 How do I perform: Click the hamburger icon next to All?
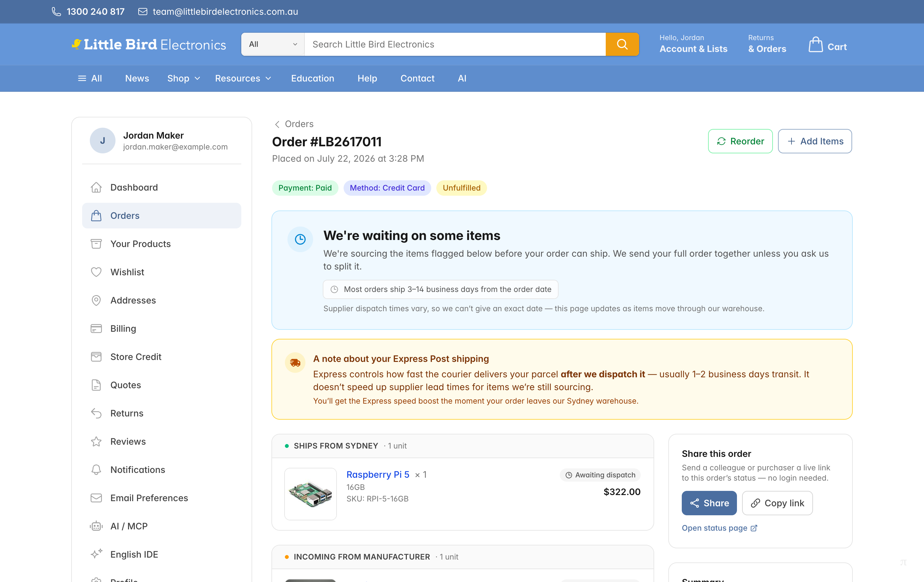coord(82,78)
